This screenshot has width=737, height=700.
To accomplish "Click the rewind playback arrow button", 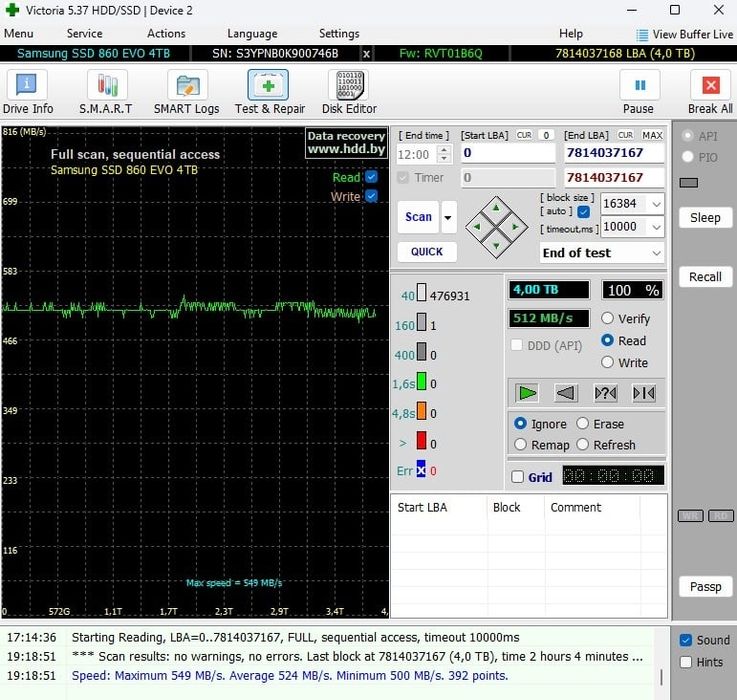I will click(x=566, y=393).
